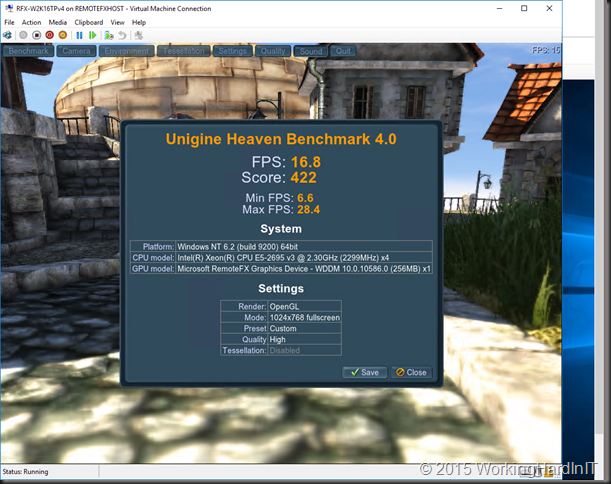Toggle the Sound button in Heaven

[x=311, y=51]
